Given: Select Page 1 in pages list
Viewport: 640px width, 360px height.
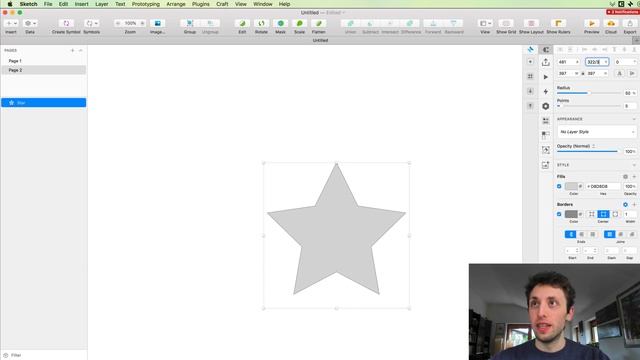Looking at the screenshot, I should (44, 61).
